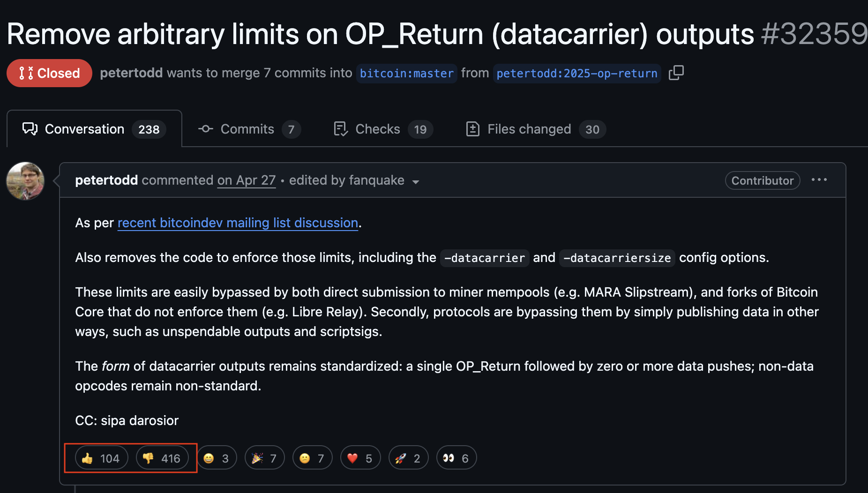Add the eyes reaction
This screenshot has height=493, width=868.
coord(456,458)
